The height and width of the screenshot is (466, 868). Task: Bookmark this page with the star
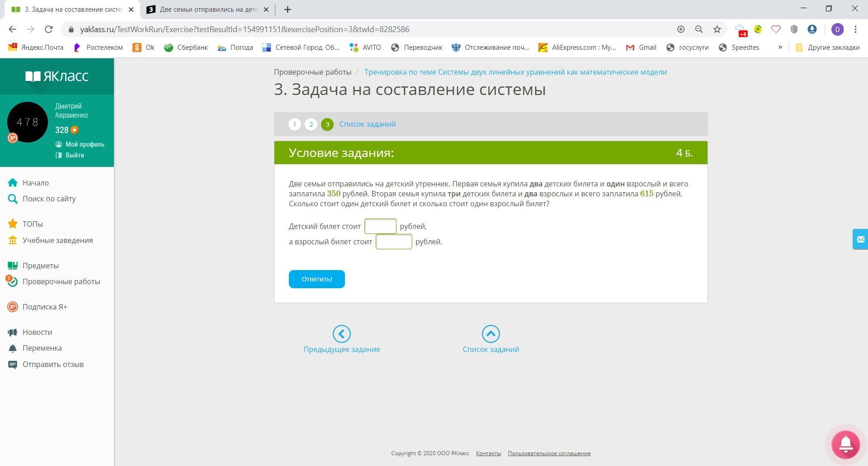click(717, 29)
